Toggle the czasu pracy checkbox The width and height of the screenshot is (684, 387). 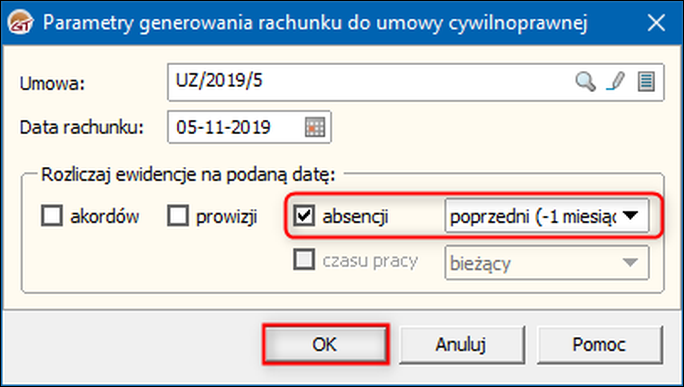[x=304, y=259]
